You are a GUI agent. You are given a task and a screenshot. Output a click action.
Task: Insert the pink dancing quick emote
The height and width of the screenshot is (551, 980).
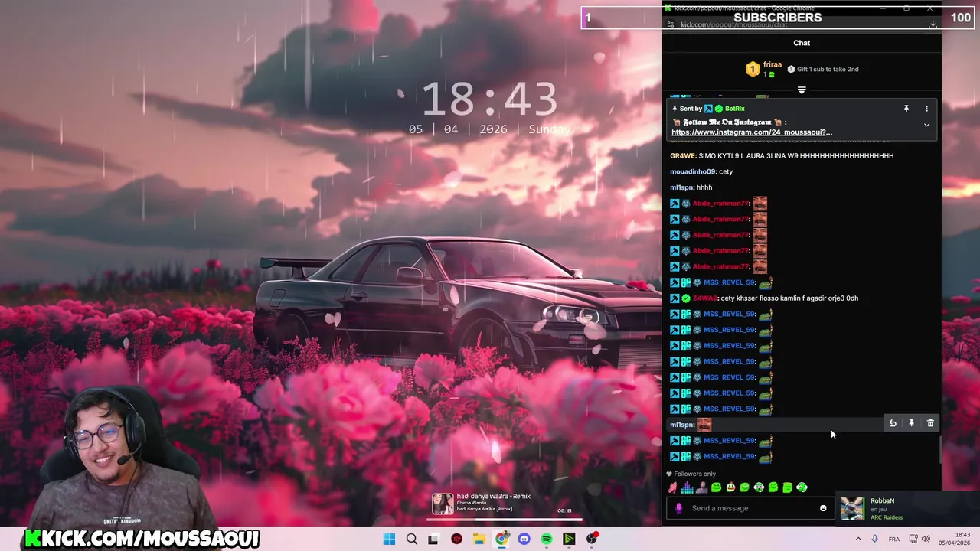(672, 487)
